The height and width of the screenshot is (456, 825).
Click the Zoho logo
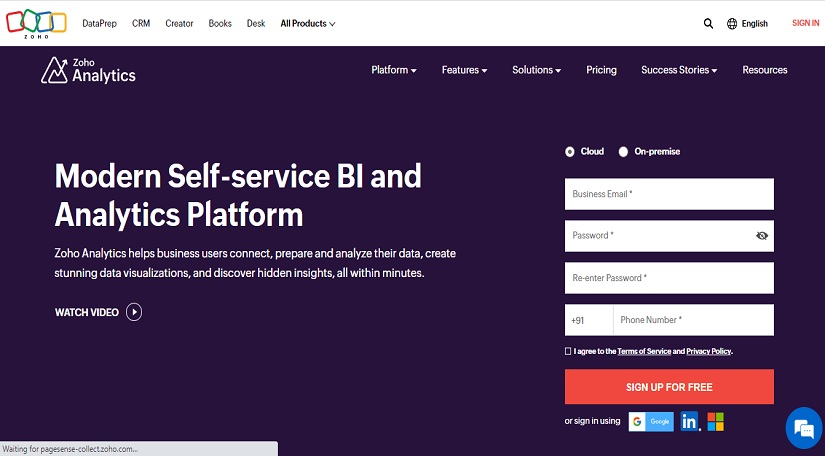(x=36, y=24)
